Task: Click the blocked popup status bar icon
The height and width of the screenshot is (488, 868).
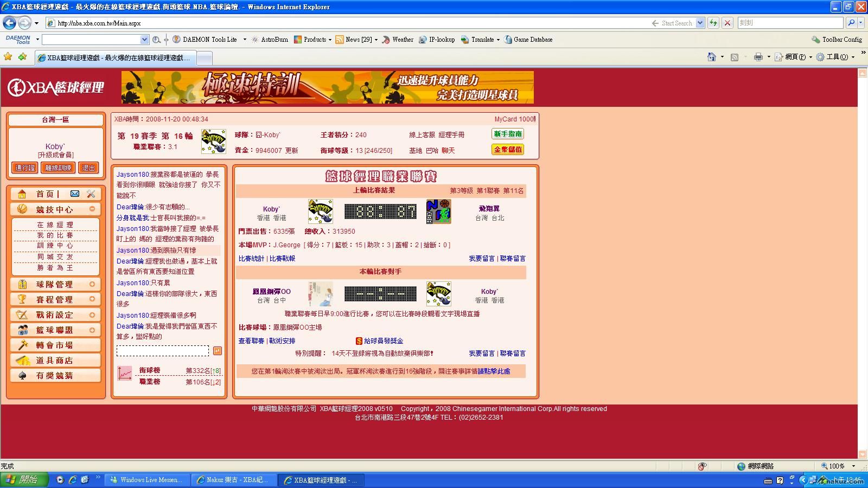Action: (x=703, y=466)
